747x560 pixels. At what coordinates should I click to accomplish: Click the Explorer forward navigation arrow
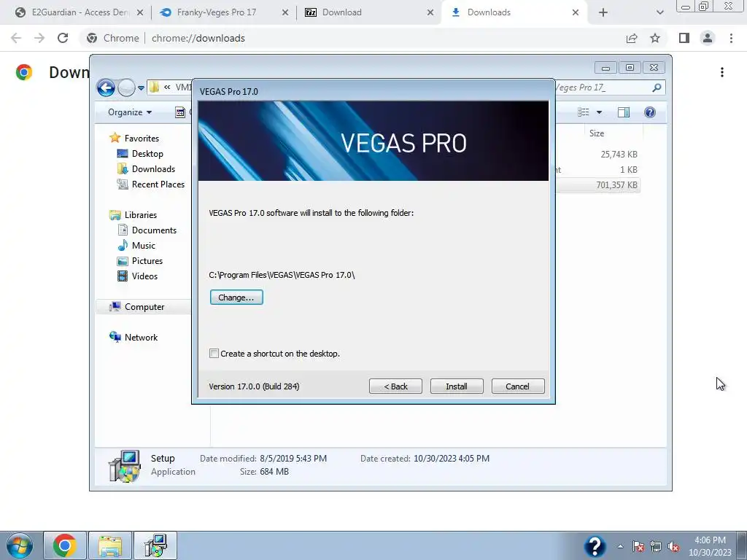tap(126, 87)
